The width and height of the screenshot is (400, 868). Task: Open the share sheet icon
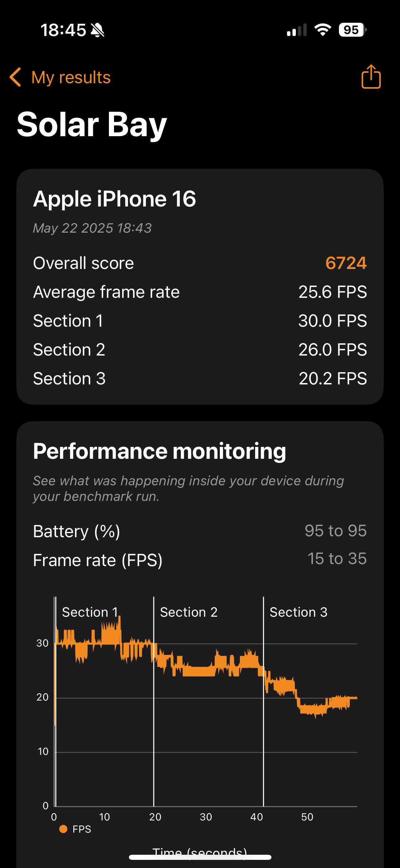click(x=371, y=77)
